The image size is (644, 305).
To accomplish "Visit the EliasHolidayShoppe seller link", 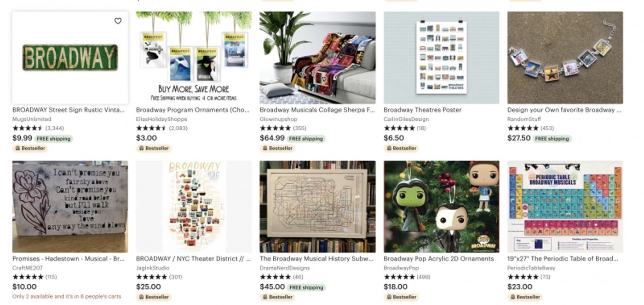I will (161, 119).
